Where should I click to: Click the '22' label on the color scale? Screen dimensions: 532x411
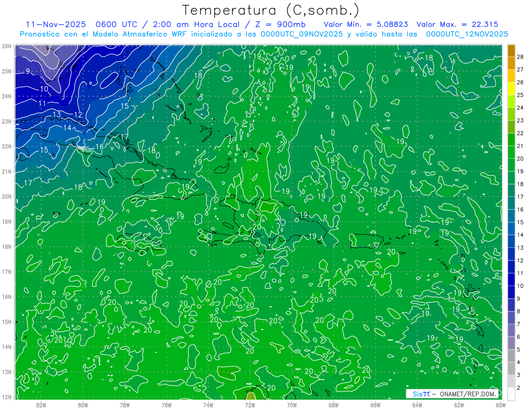(x=520, y=133)
